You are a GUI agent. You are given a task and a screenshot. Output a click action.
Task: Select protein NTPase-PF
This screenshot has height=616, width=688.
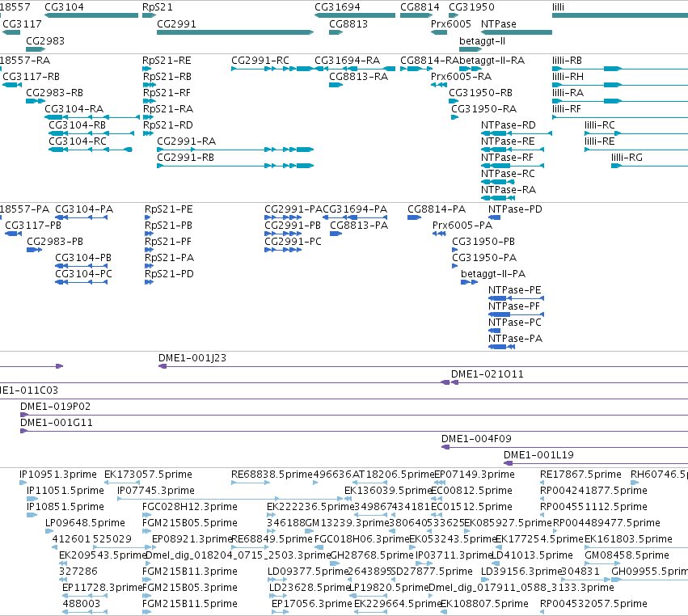[516, 314]
